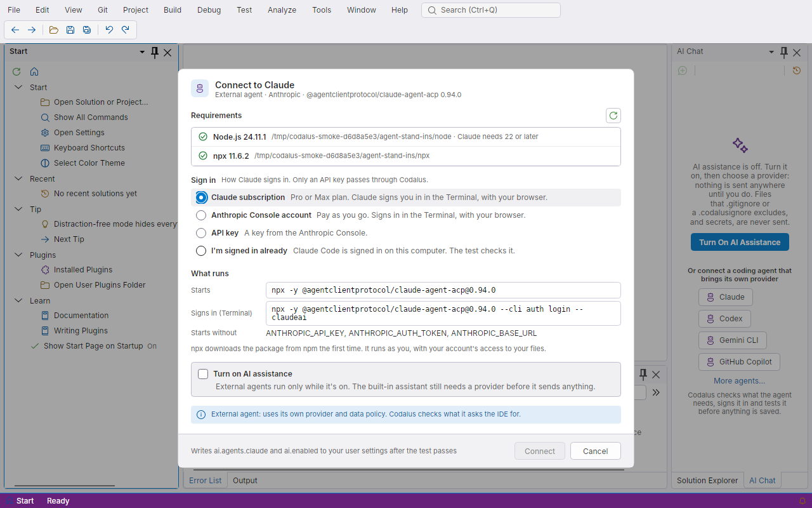
Task: Open the AI Chat panel dropdown arrow
Action: point(771,52)
